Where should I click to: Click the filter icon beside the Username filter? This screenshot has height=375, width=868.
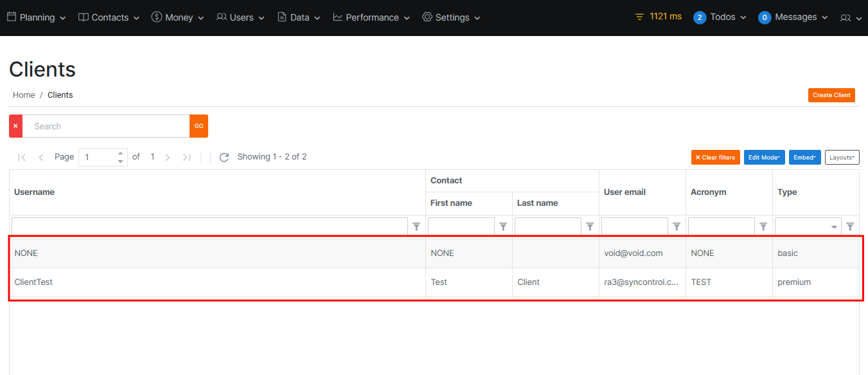(416, 226)
